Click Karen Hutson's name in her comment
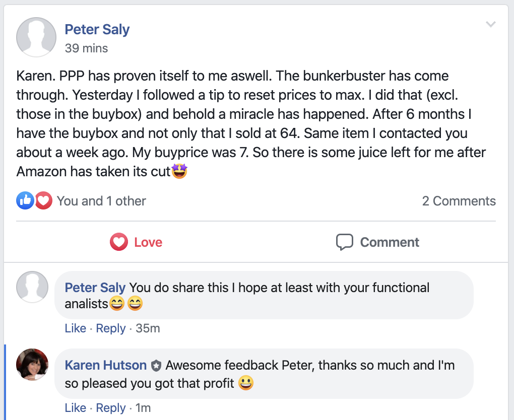 point(105,365)
